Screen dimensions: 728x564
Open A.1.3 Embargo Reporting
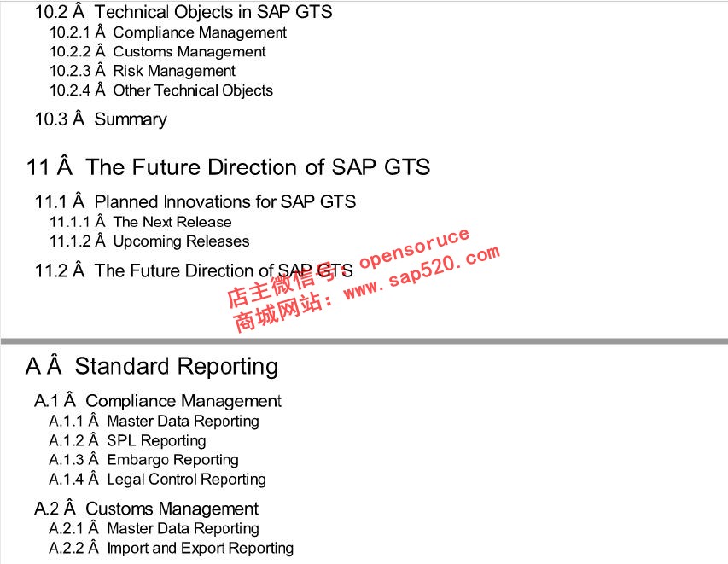click(x=144, y=460)
